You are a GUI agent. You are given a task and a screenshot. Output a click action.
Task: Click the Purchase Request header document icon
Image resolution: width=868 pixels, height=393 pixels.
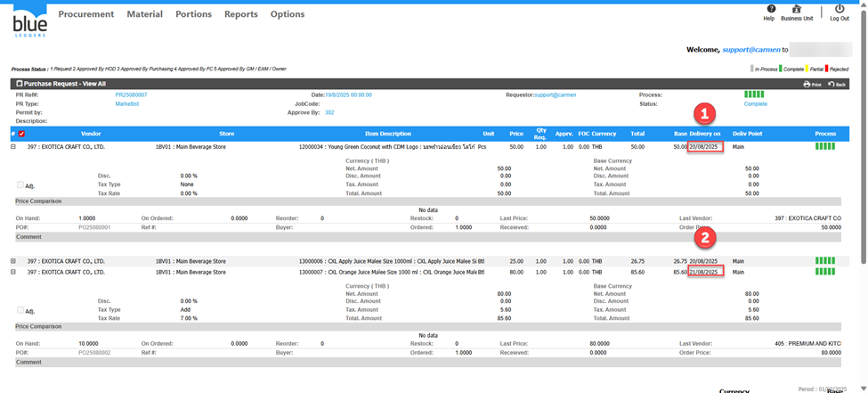click(x=20, y=83)
